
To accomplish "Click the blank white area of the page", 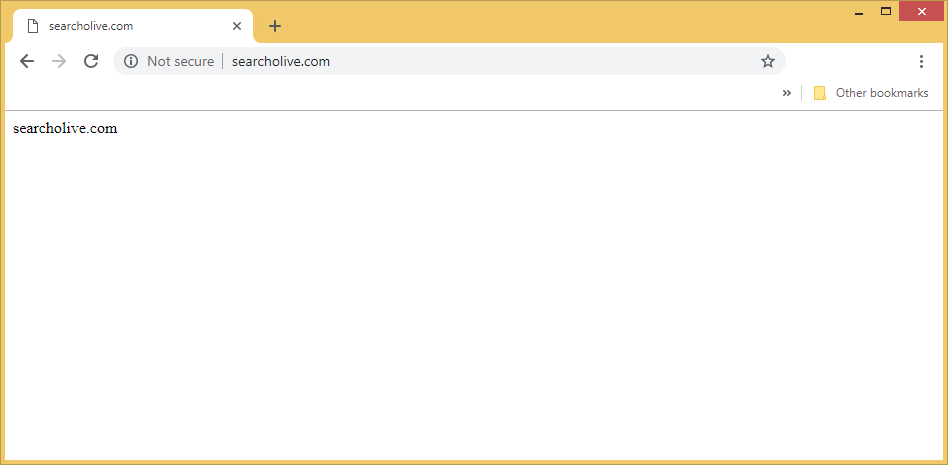I will [x=475, y=300].
